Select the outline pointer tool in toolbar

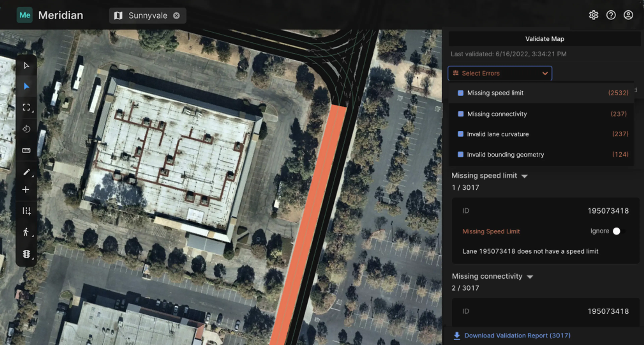click(26, 66)
